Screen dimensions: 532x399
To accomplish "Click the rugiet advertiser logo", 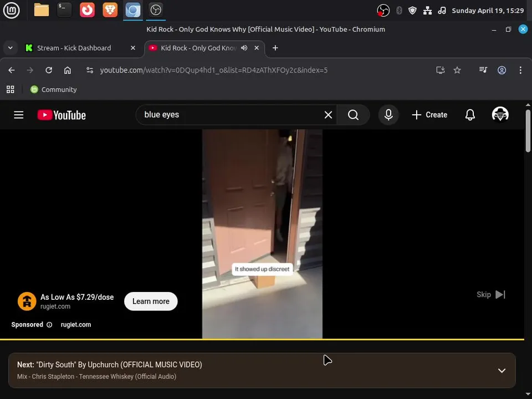I will pos(27,301).
